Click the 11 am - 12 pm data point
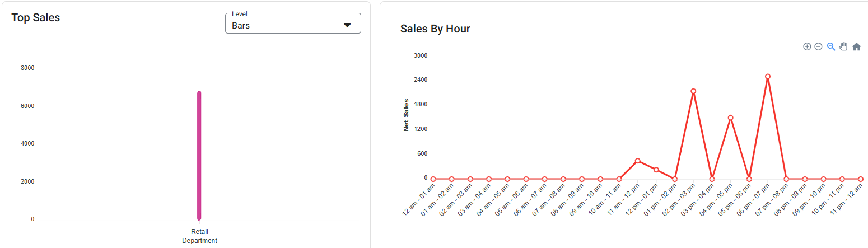The image size is (868, 248). [x=638, y=161]
